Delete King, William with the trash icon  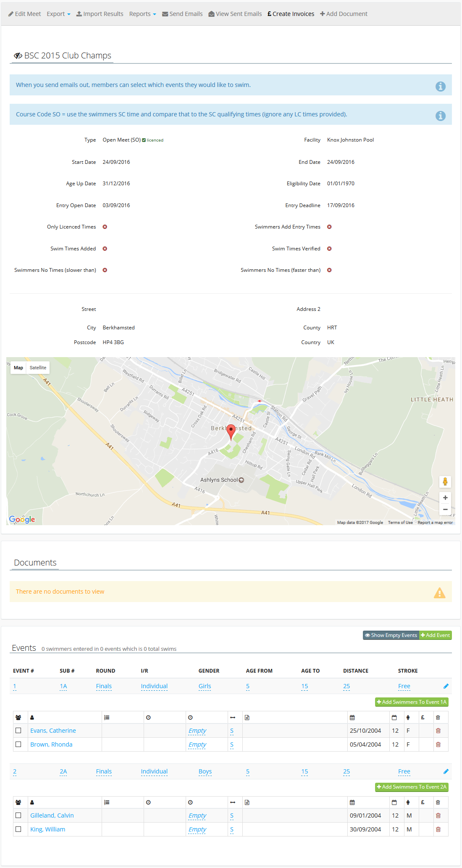pos(438,829)
